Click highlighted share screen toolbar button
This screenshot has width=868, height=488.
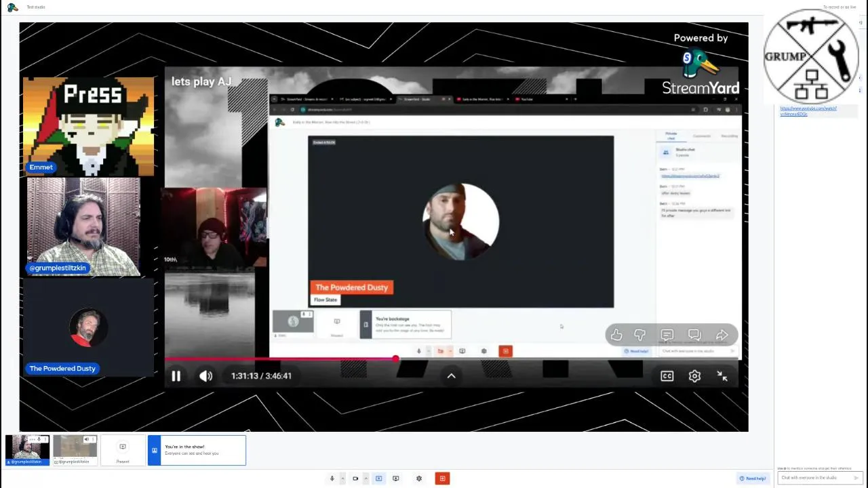[378, 479]
